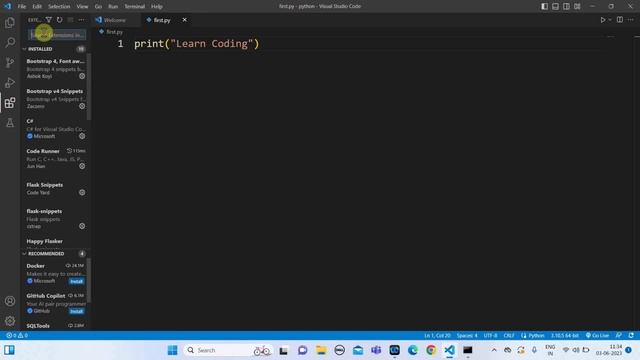Open the notifications bell in the status bar

coord(631,336)
